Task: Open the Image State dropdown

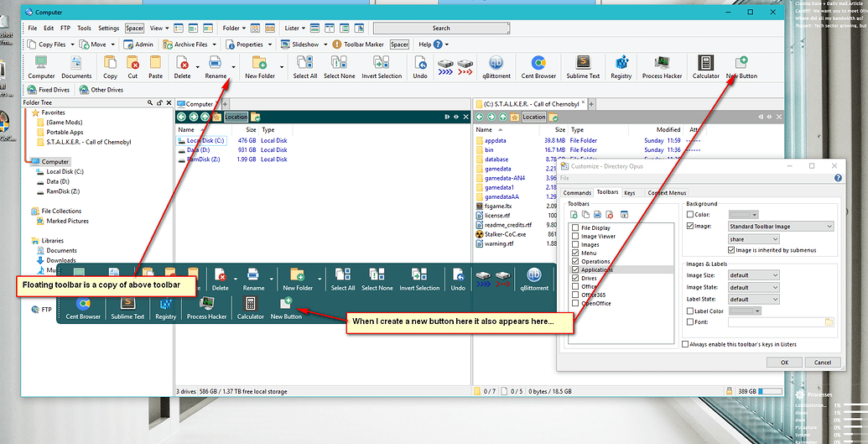Action: tap(753, 287)
